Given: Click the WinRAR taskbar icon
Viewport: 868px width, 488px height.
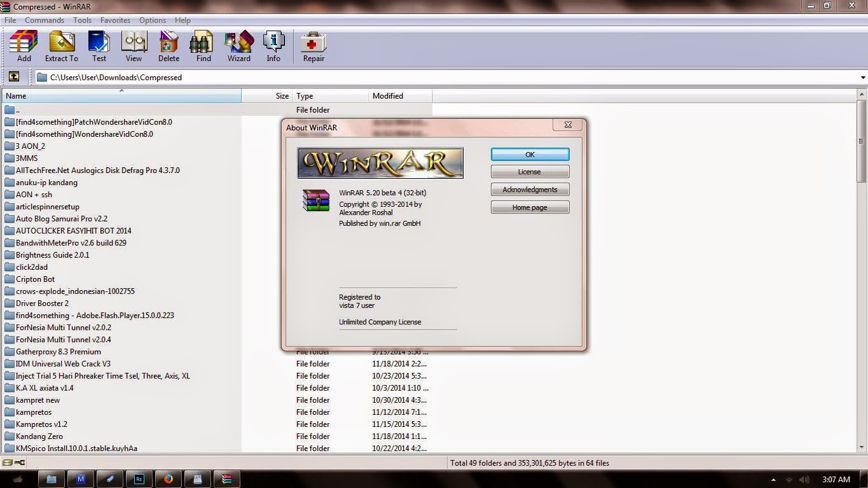Looking at the screenshot, I should (226, 479).
